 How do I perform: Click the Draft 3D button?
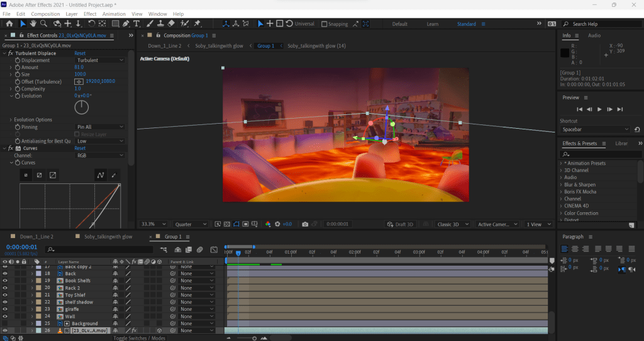(x=400, y=224)
